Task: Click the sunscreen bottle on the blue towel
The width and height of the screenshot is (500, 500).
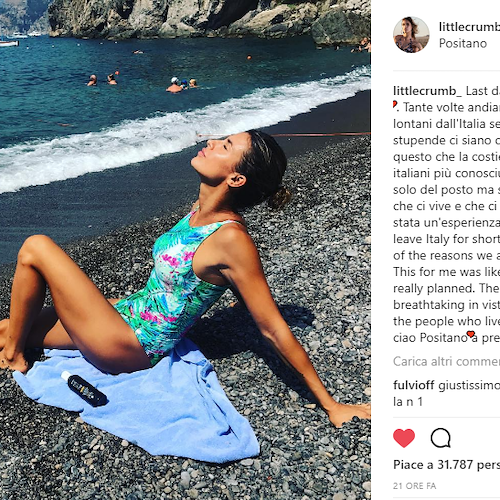Action: pos(84,389)
